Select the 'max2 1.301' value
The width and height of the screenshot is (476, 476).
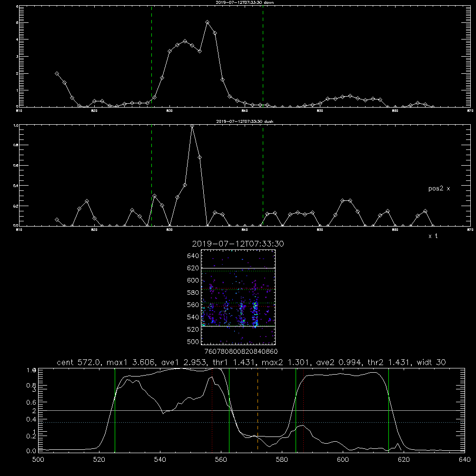coord(286,362)
